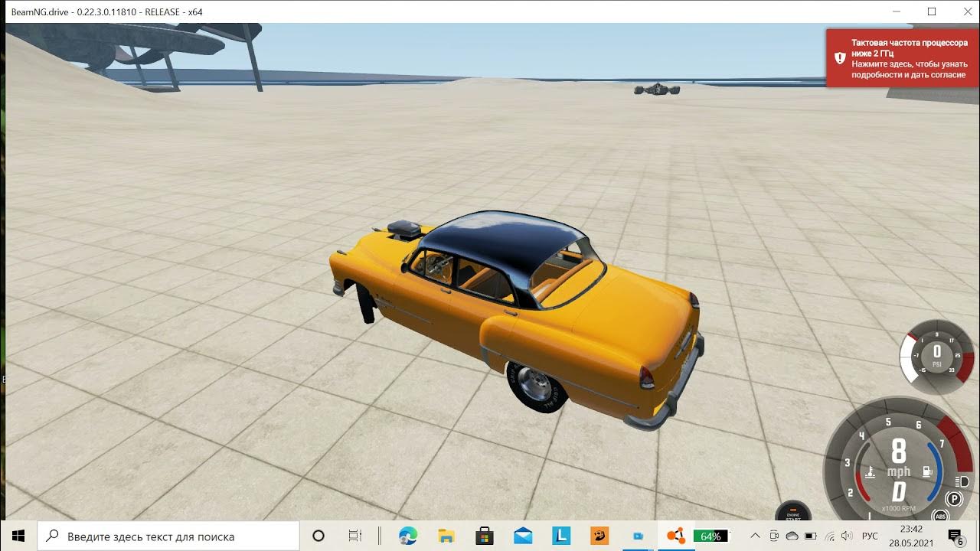Image resolution: width=980 pixels, height=551 pixels.
Task: Open Microsoft Store from taskbar
Action: coord(485,536)
